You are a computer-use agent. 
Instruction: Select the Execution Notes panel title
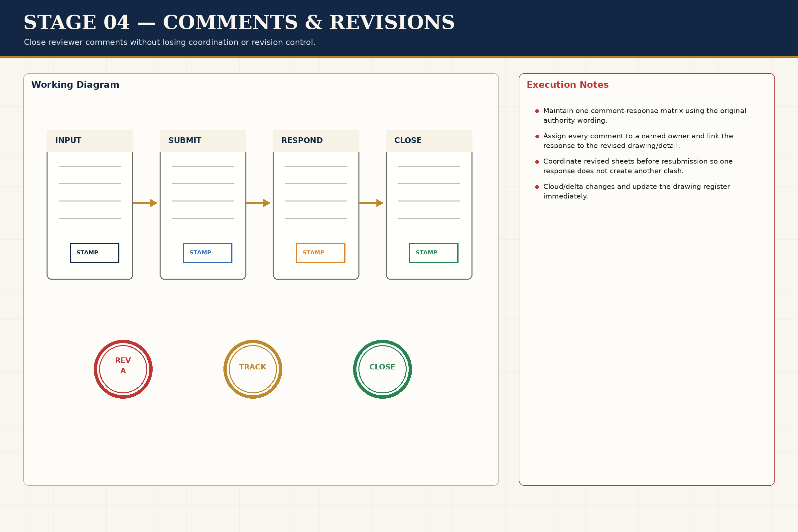coord(568,85)
